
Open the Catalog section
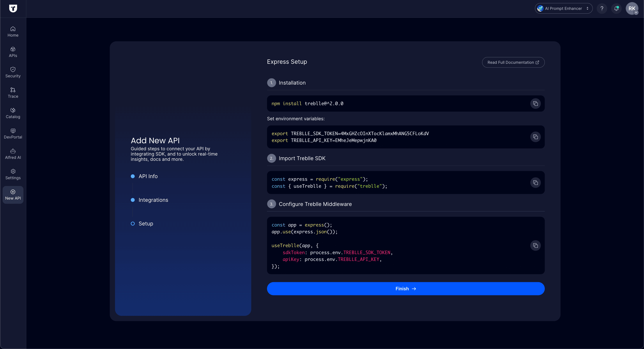(x=13, y=113)
